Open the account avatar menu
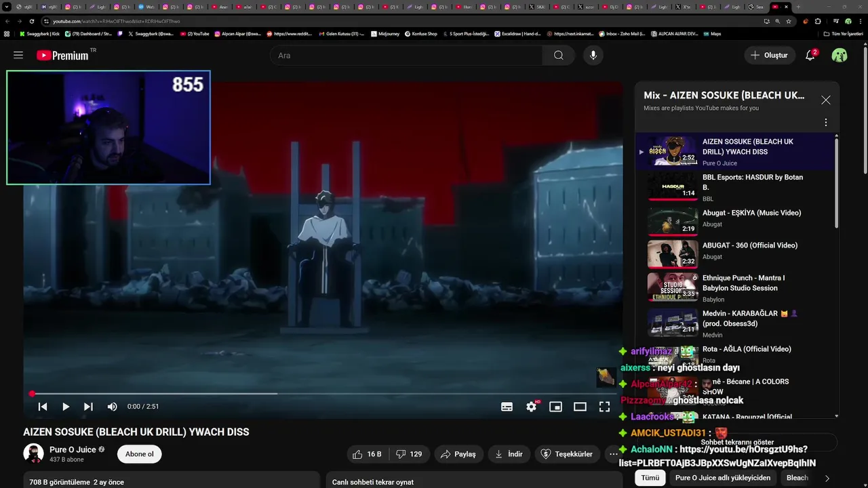The height and width of the screenshot is (488, 868). pos(840,56)
